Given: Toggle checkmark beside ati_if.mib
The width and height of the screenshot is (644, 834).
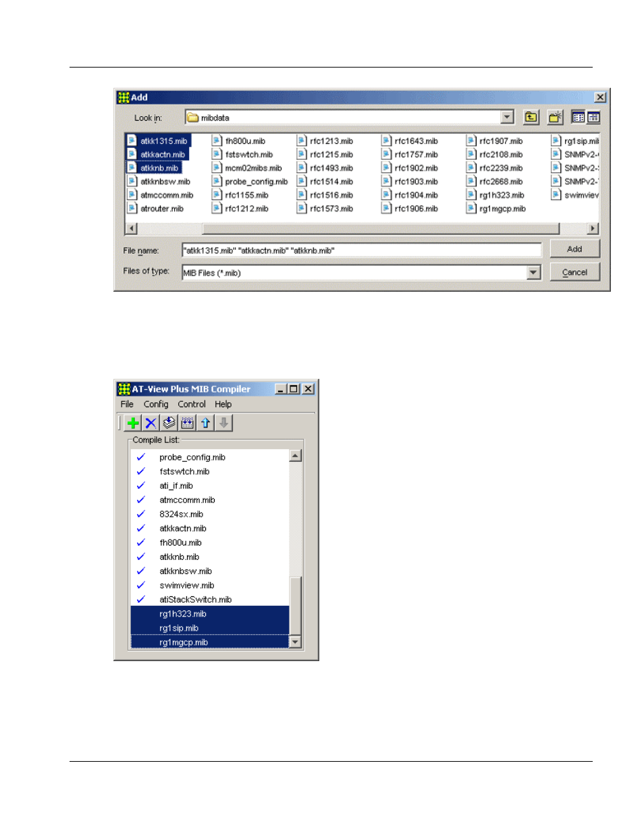Looking at the screenshot, I should coord(141,486).
